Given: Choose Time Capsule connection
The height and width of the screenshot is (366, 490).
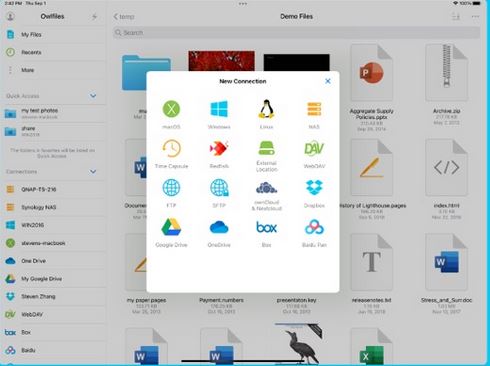Looking at the screenshot, I should pyautogui.click(x=171, y=148).
